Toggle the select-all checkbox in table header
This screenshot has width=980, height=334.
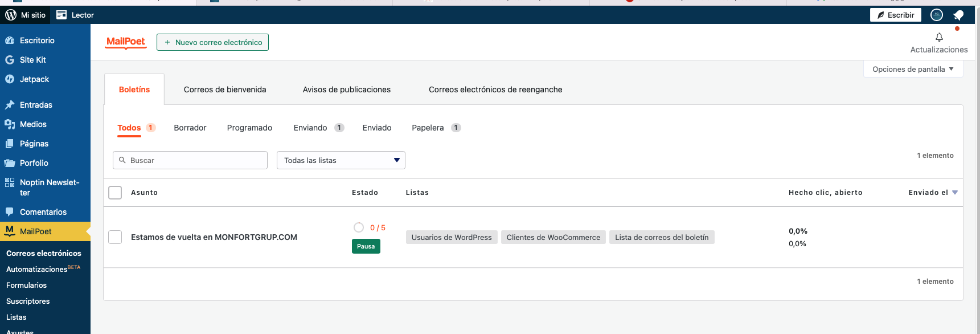(115, 193)
